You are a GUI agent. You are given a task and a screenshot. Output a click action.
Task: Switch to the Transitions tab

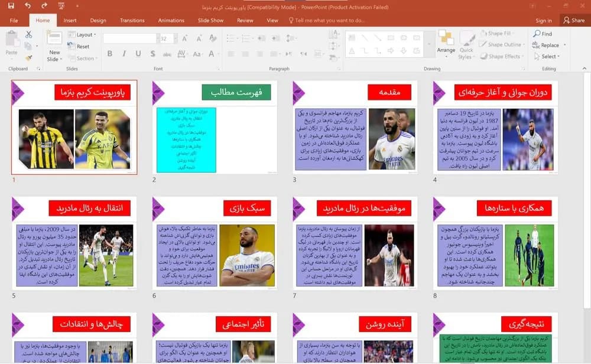click(x=132, y=20)
